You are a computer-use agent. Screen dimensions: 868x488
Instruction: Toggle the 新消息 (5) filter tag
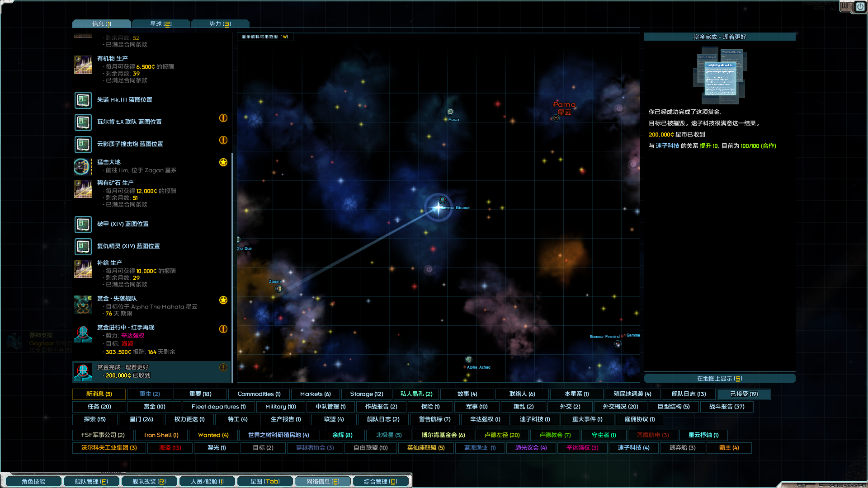(99, 394)
